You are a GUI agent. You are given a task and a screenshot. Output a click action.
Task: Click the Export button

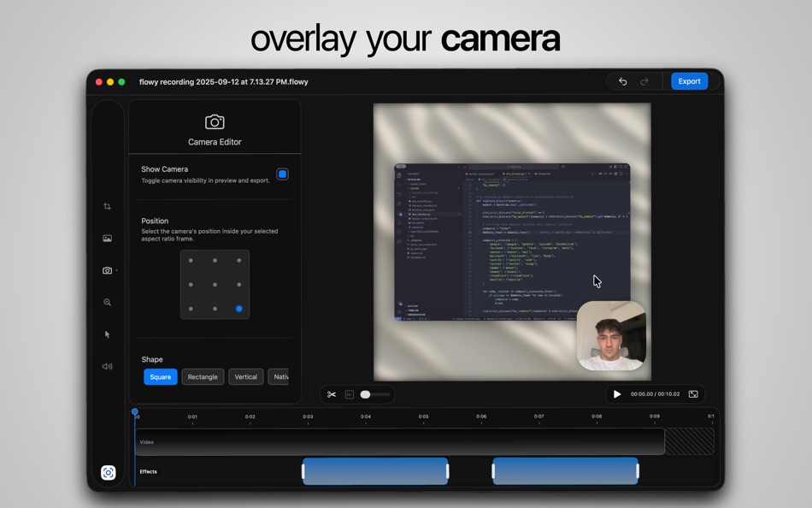[x=688, y=80]
